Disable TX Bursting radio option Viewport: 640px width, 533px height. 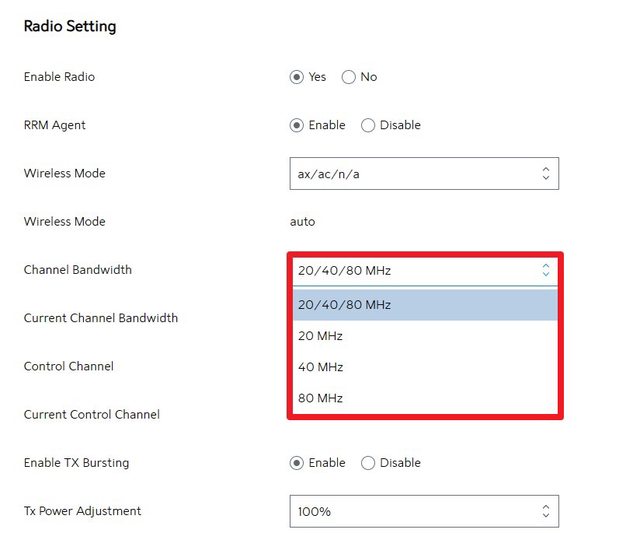coord(368,463)
